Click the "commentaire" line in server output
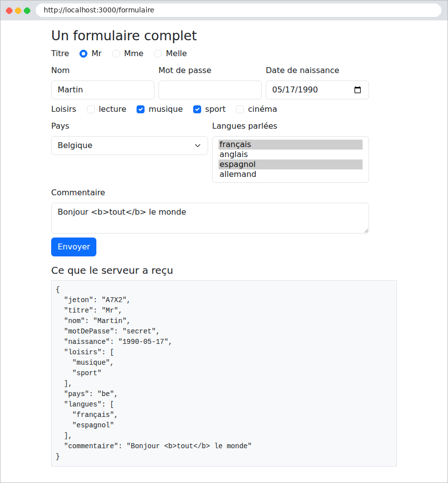Screen dimensions: 448x483 [157, 446]
